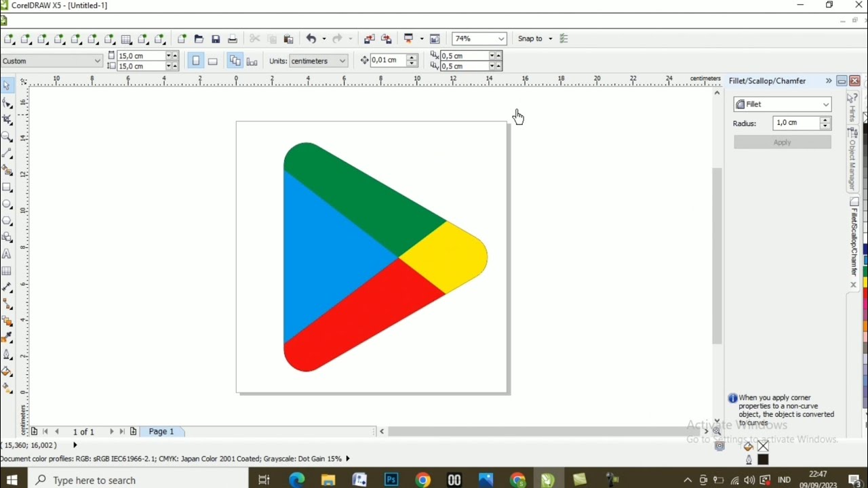Open the Hints docker tab
Image resolution: width=868 pixels, height=488 pixels.
click(x=852, y=108)
